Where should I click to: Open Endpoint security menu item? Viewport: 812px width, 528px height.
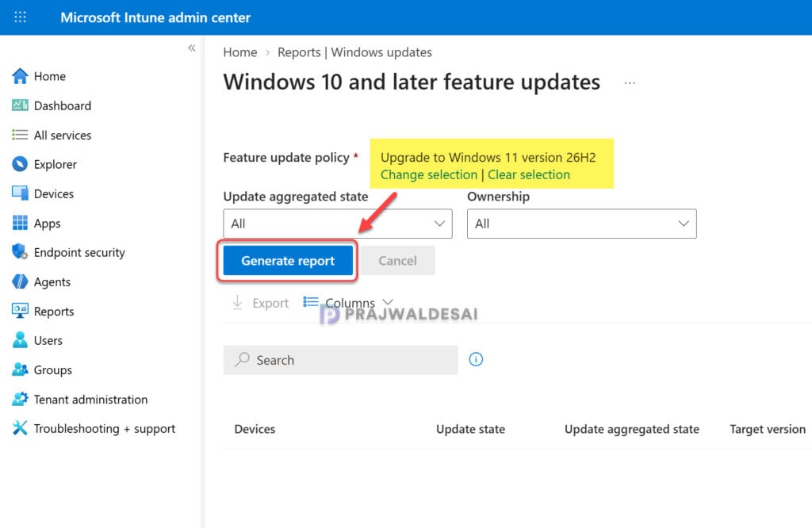point(79,252)
